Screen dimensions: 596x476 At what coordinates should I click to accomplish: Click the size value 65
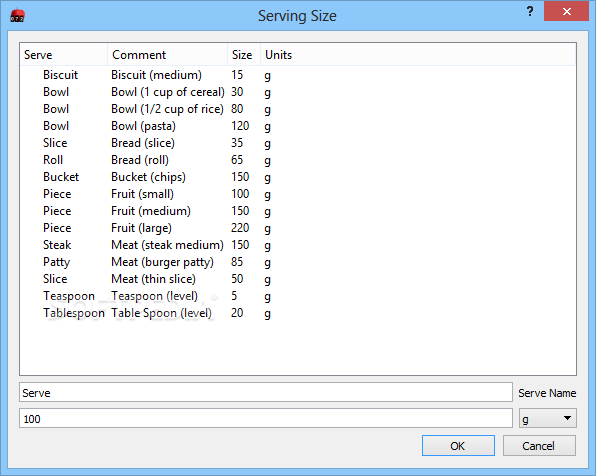pos(237,160)
